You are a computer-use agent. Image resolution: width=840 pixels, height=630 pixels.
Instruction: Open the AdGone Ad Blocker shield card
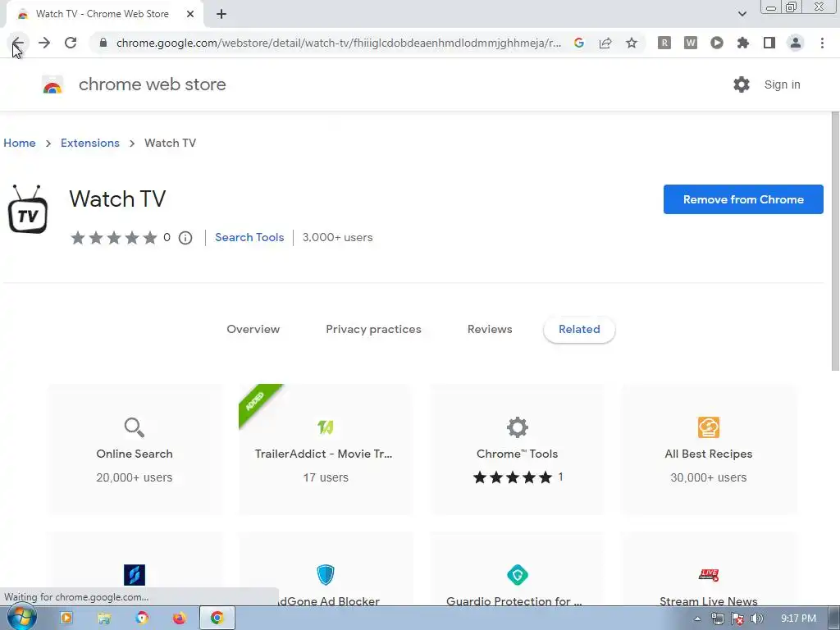pyautogui.click(x=326, y=569)
